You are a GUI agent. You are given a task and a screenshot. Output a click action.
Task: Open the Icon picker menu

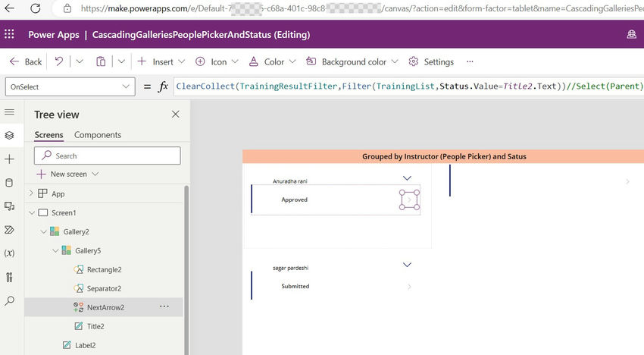(217, 61)
